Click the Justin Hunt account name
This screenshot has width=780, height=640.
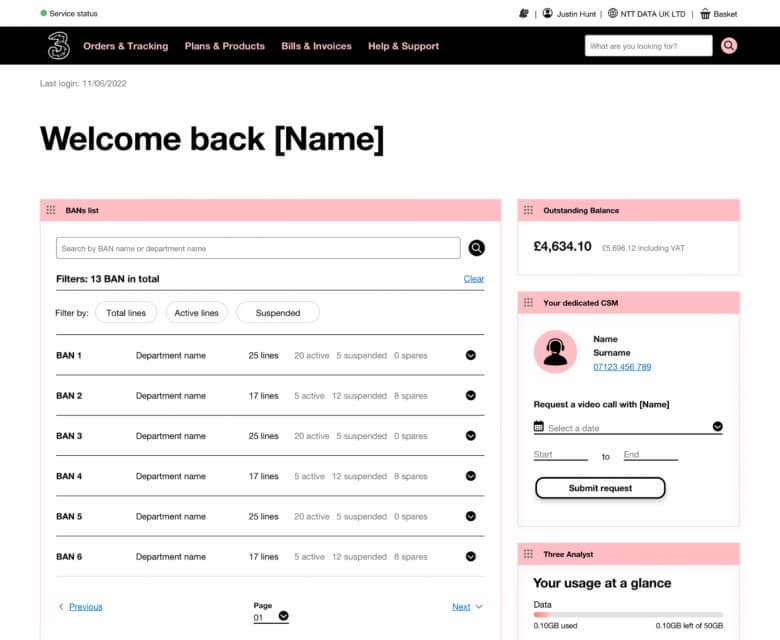click(x=576, y=14)
